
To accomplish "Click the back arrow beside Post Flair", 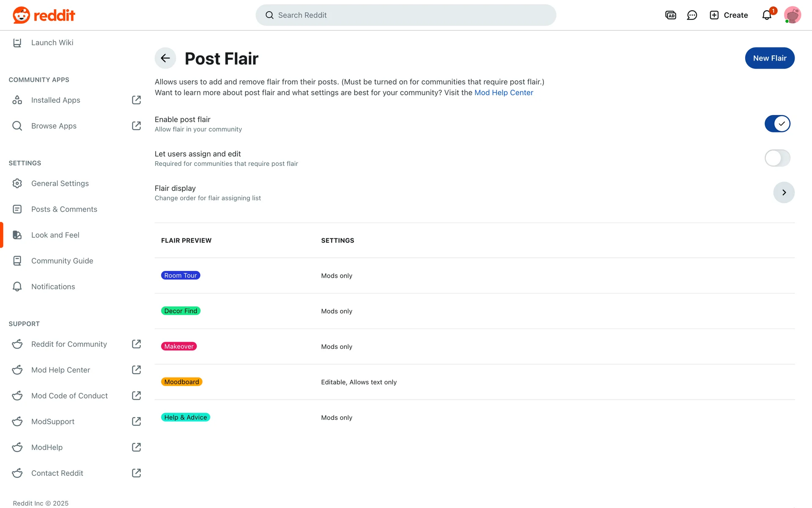I will (x=165, y=58).
